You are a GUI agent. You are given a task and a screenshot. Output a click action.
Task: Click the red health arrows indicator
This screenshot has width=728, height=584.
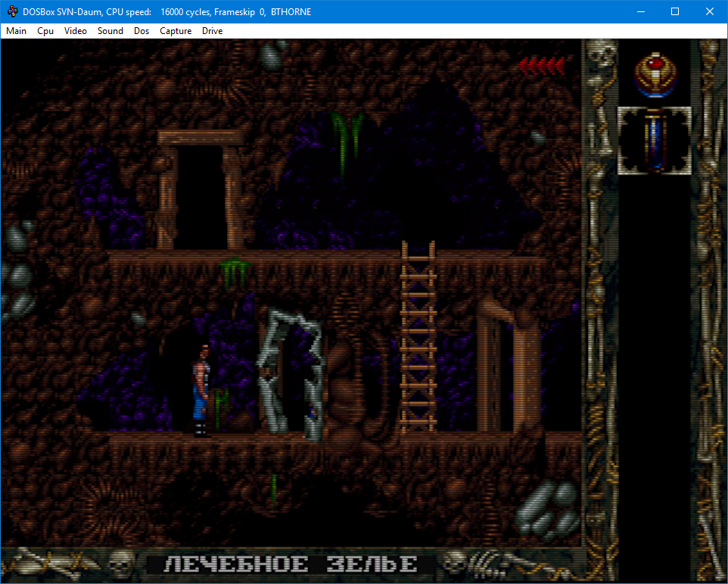point(541,66)
